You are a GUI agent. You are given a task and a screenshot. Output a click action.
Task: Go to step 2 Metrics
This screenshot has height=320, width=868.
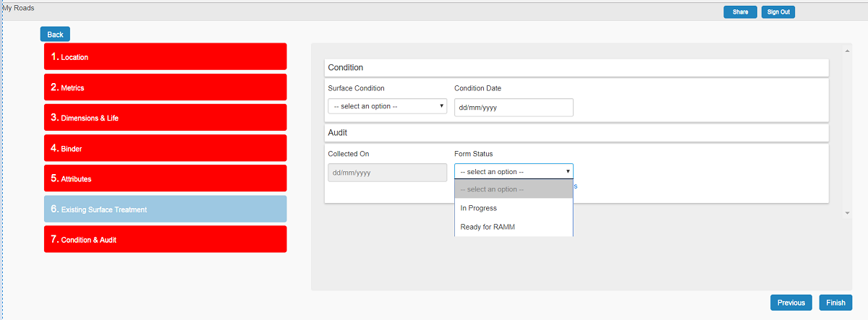tap(165, 87)
